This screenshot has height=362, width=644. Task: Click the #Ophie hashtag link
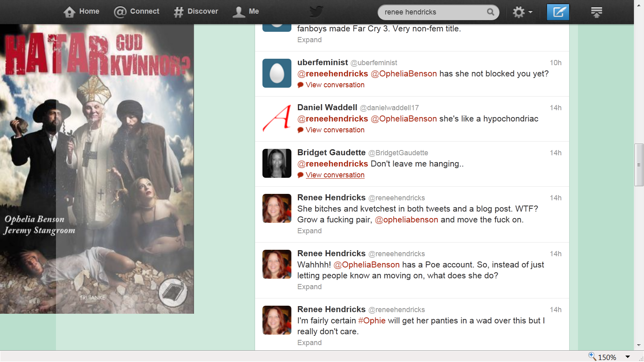(372, 321)
